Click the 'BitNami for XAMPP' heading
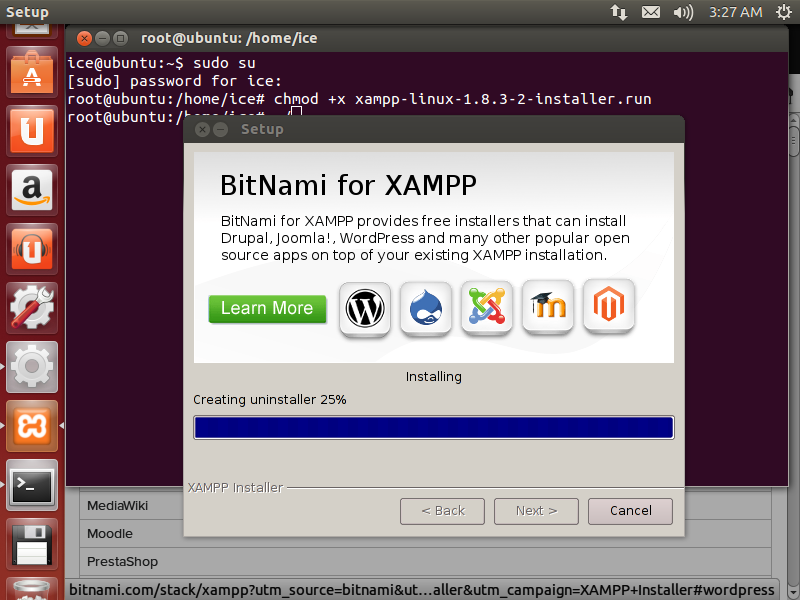Image resolution: width=800 pixels, height=600 pixels. click(x=348, y=185)
